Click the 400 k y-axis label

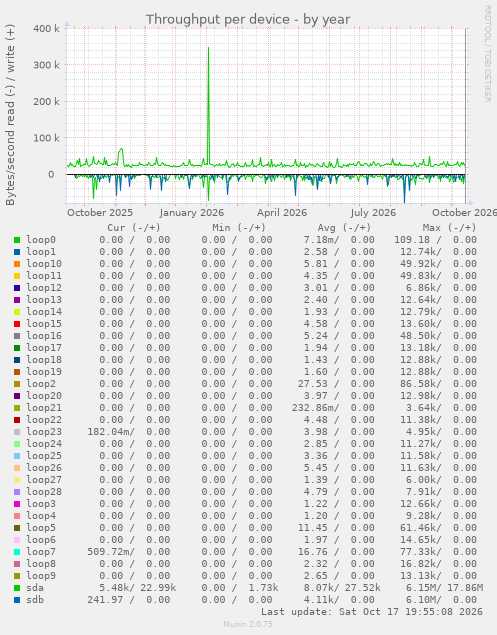pyautogui.click(x=46, y=29)
